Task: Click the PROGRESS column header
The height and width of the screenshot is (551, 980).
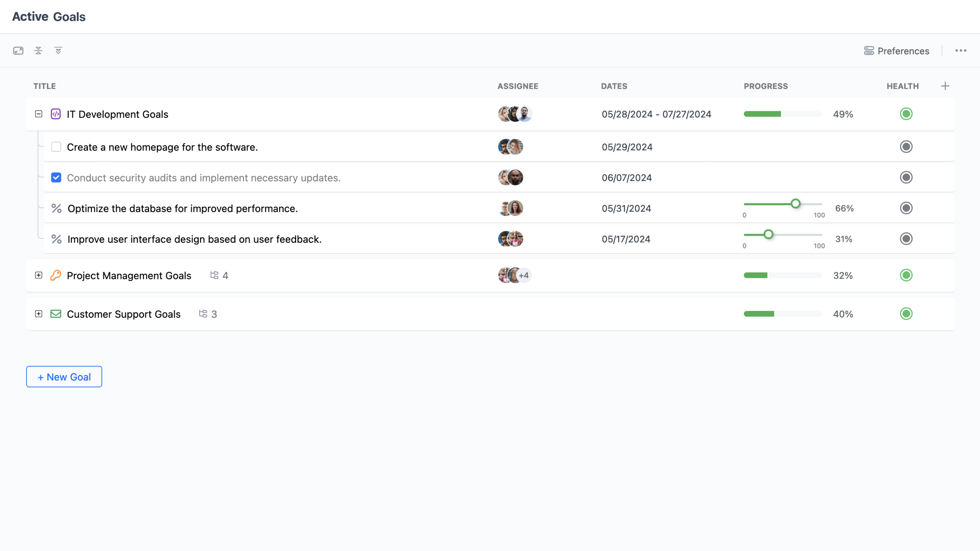Action: (x=765, y=86)
